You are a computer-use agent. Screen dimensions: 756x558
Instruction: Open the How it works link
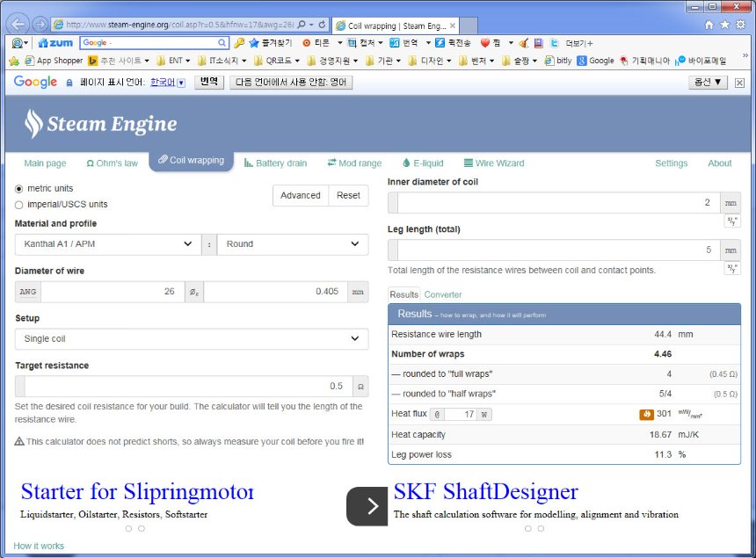coord(39,546)
